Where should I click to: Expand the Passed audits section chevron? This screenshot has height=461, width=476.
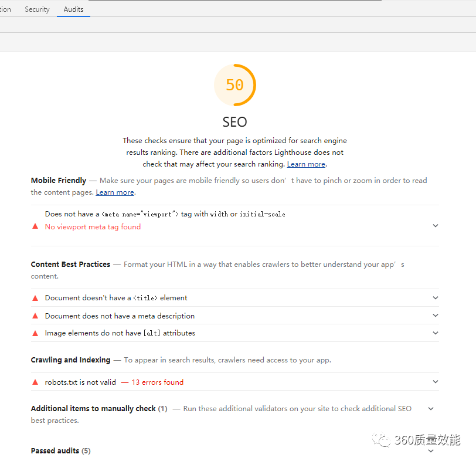pyautogui.click(x=431, y=451)
